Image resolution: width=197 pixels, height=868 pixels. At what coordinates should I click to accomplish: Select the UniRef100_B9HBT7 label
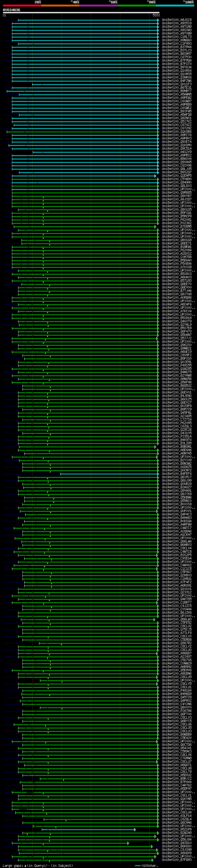[x=177, y=91]
